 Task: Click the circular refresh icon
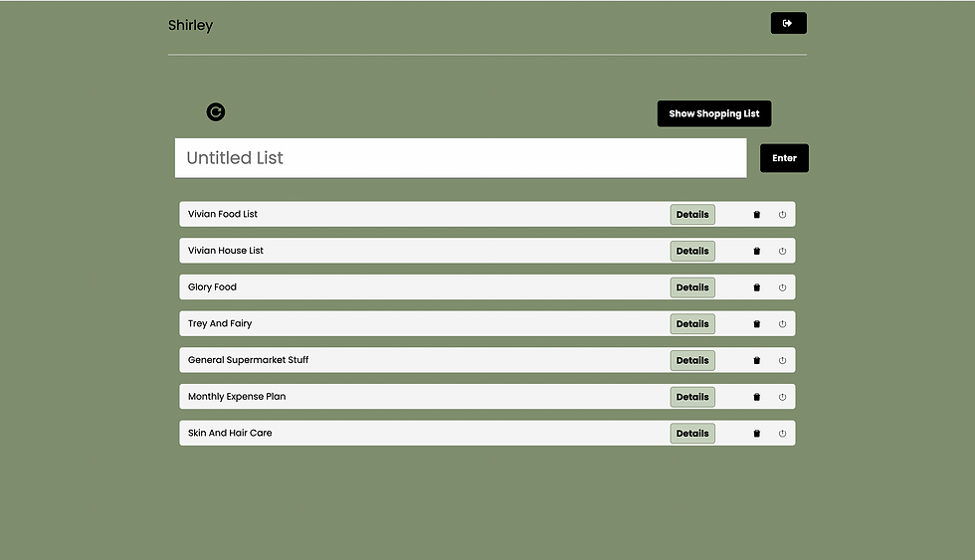pos(216,111)
